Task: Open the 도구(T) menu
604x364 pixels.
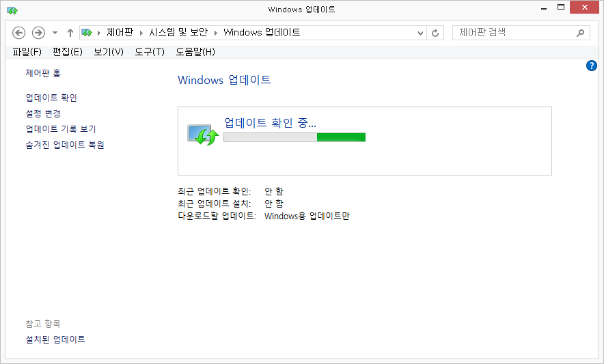Action: (x=150, y=52)
